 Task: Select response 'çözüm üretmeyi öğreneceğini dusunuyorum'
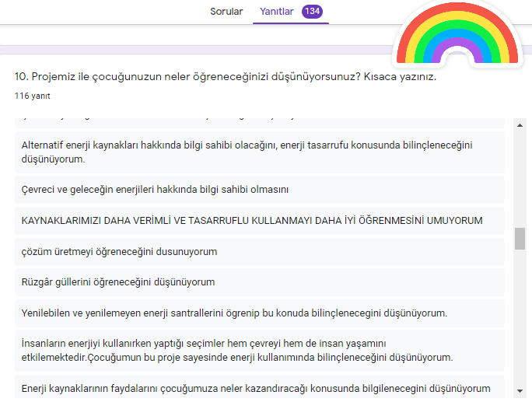pyautogui.click(x=260, y=252)
